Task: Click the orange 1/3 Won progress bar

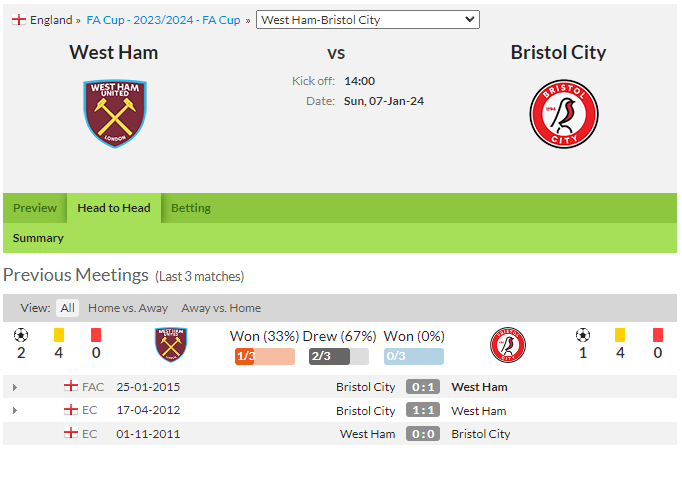Action: point(264,356)
